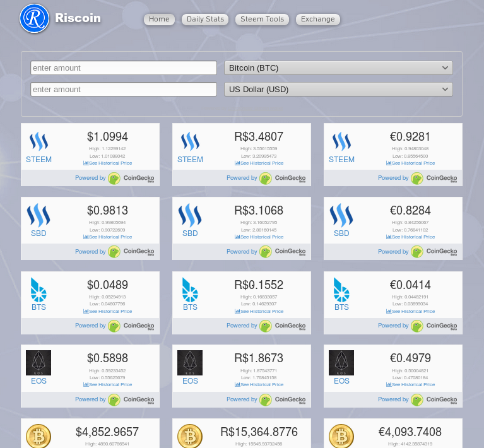Click the SBD icon in the $0.9813 card
The image size is (484, 448).
(x=38, y=215)
